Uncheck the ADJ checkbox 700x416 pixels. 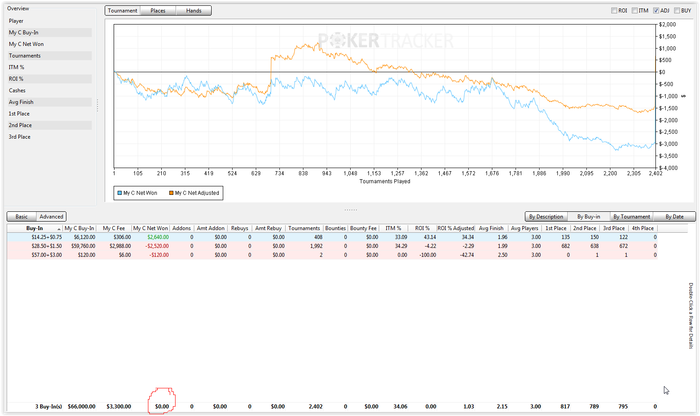coord(656,11)
